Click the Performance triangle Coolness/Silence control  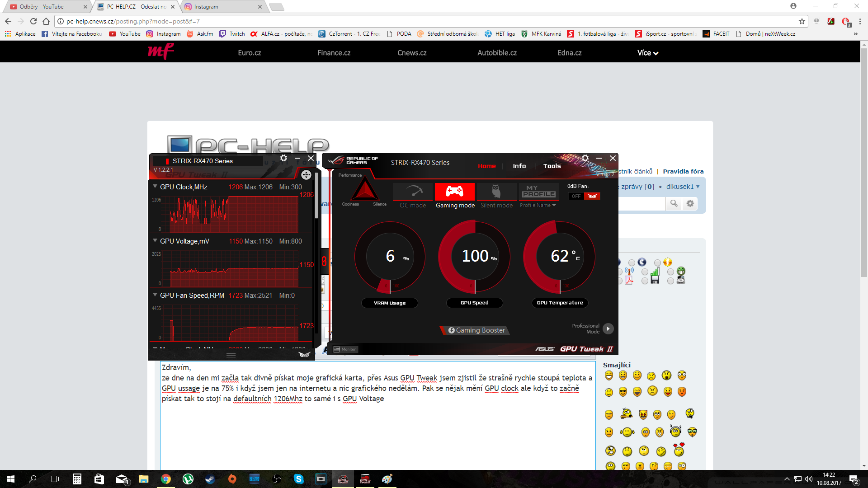click(365, 189)
